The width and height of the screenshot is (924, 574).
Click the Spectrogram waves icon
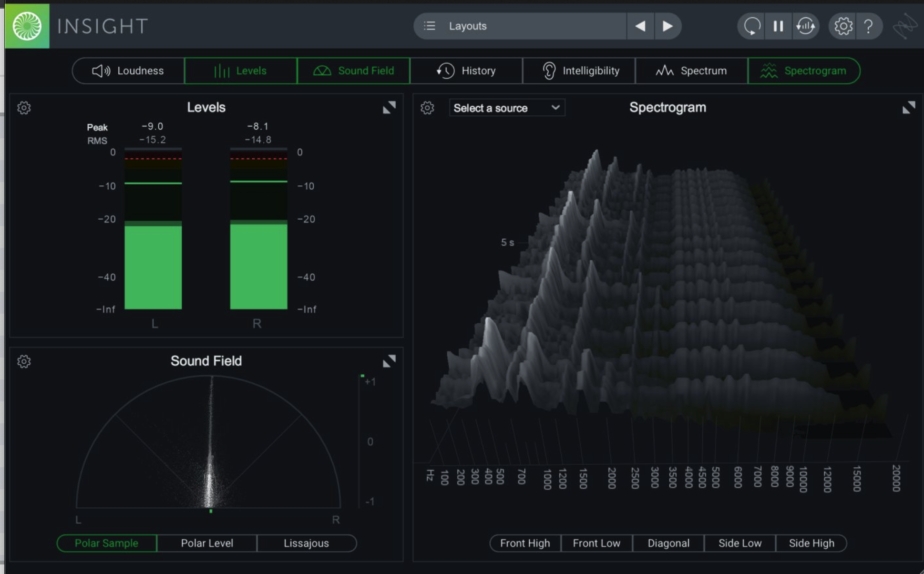click(769, 71)
